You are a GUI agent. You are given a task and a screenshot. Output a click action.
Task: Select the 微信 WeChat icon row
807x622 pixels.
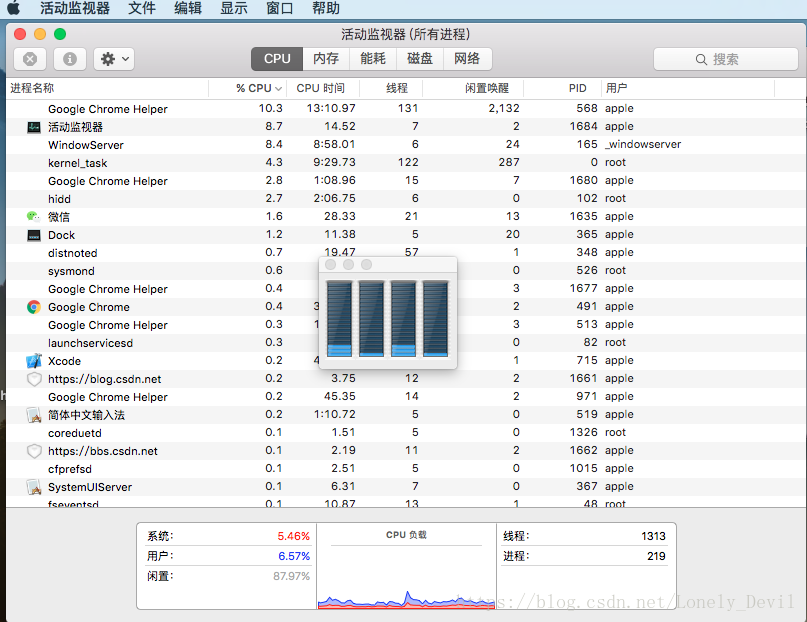(34, 217)
